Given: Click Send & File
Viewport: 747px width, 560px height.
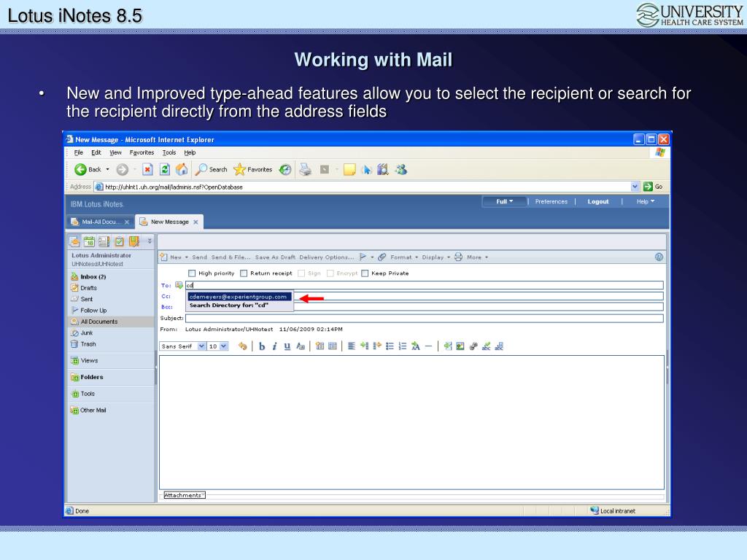Looking at the screenshot, I should (231, 257).
